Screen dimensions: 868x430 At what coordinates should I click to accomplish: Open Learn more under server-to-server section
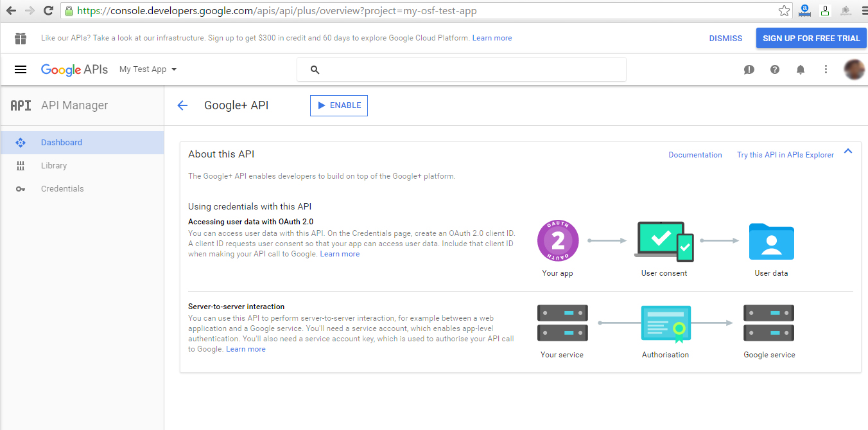point(245,349)
